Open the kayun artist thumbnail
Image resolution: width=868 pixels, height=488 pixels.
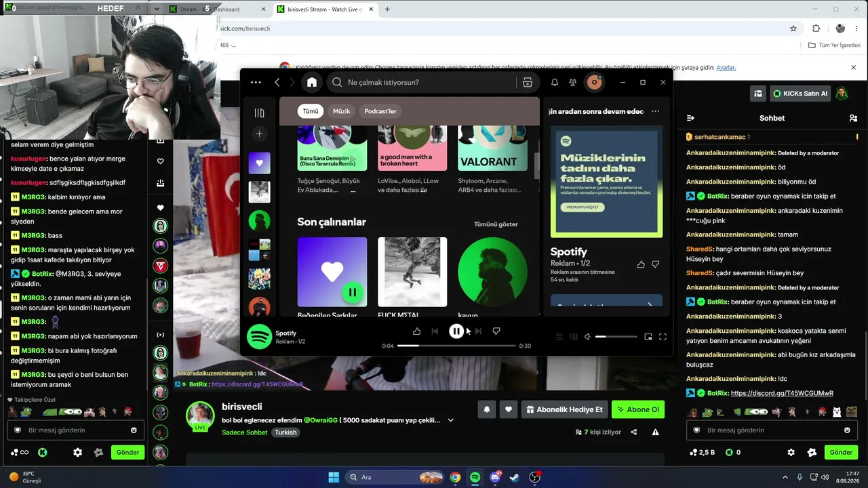(492, 272)
